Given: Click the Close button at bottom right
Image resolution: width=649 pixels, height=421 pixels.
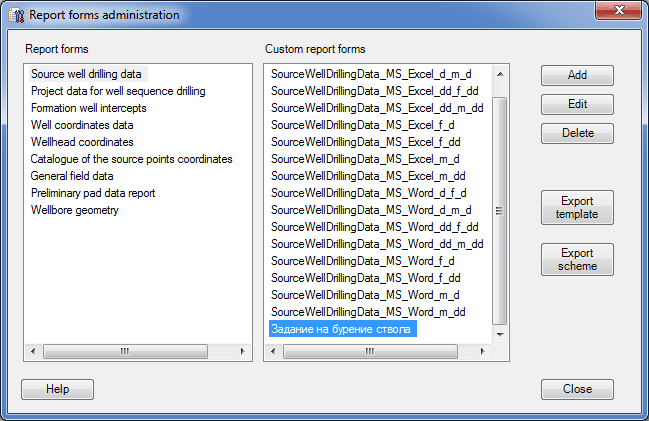Looking at the screenshot, I should 577,389.
